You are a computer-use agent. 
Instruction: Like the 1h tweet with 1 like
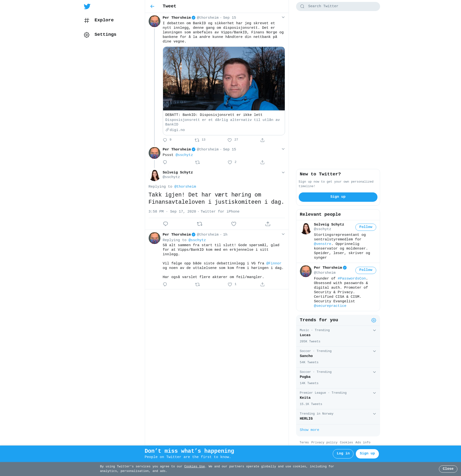(230, 284)
